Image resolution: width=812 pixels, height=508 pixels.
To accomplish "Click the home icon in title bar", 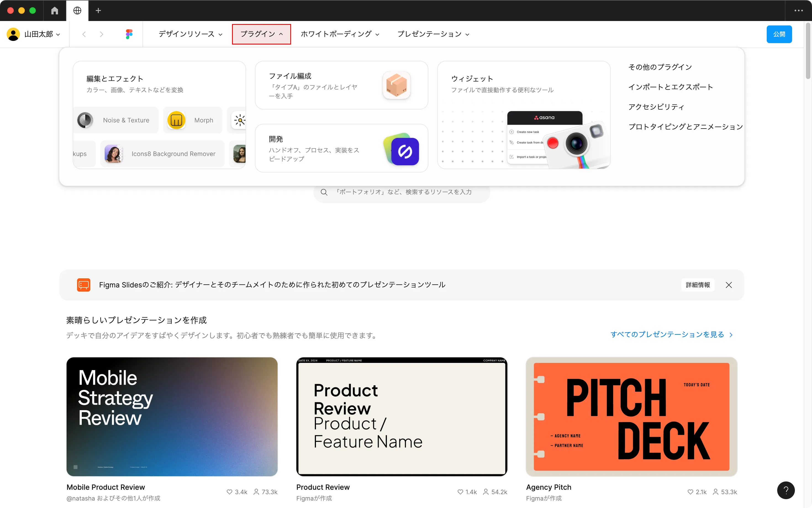I will point(55,11).
